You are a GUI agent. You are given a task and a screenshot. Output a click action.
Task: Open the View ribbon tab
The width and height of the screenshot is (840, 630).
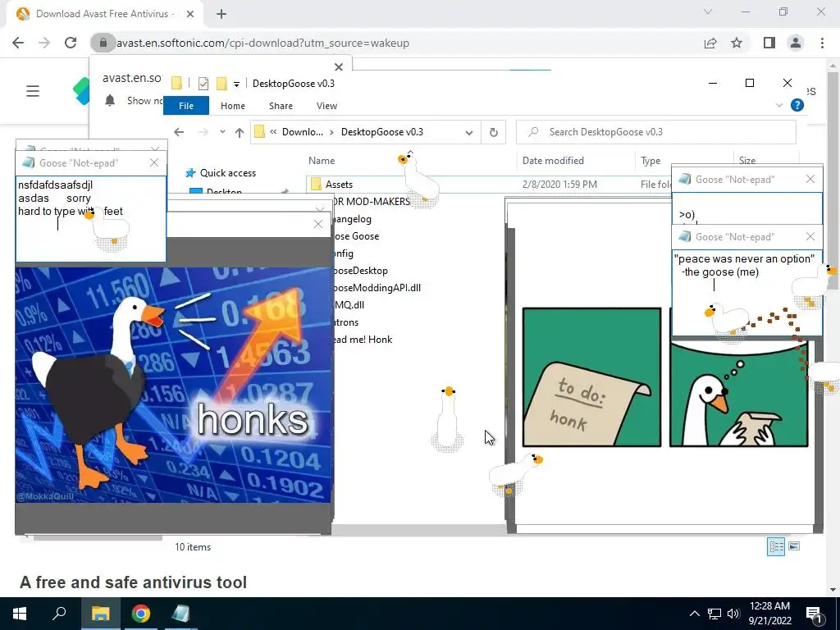coord(326,106)
